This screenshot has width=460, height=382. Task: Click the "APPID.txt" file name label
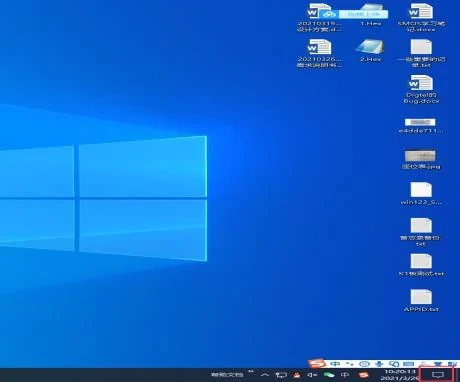click(421, 309)
